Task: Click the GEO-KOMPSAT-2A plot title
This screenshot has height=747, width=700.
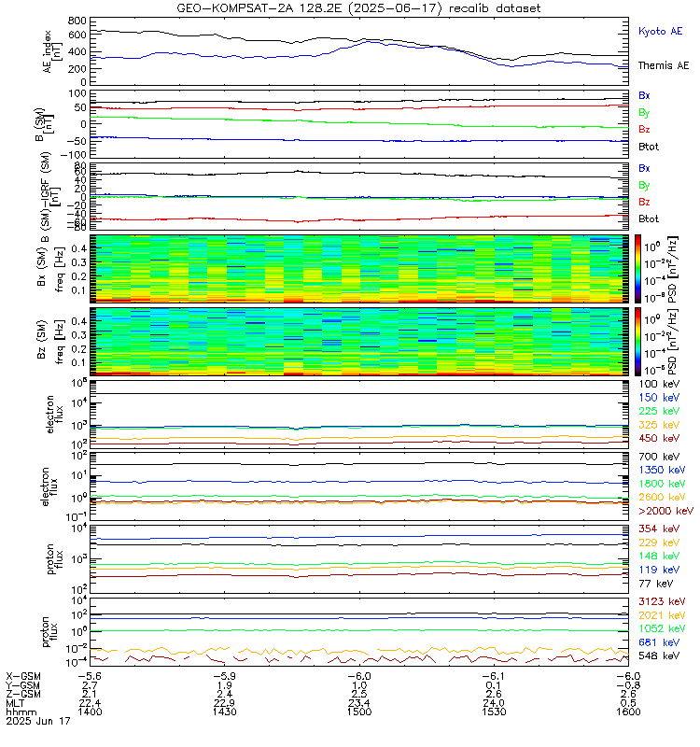Action: 358,8
